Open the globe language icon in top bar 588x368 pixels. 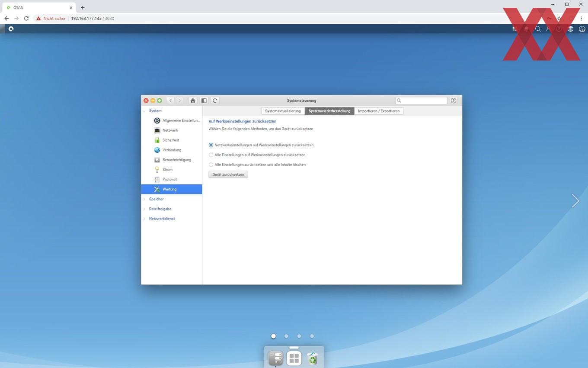tap(571, 29)
